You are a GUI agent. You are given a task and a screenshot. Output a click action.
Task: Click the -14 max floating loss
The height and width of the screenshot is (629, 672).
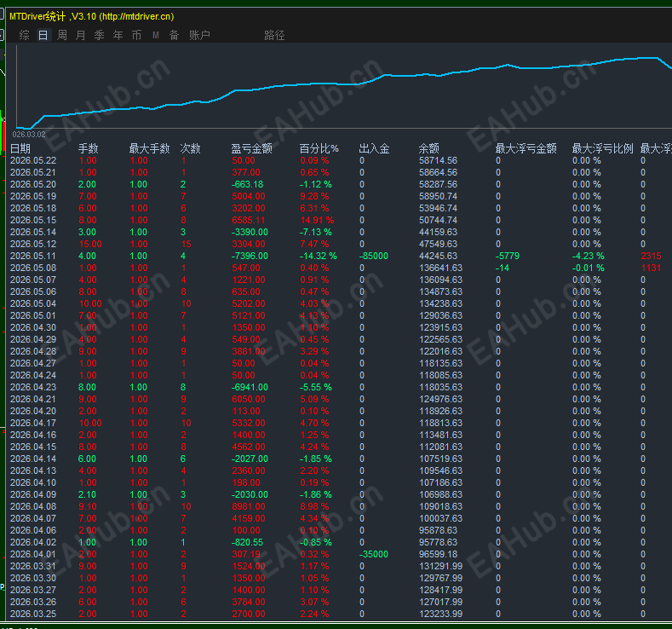point(503,268)
